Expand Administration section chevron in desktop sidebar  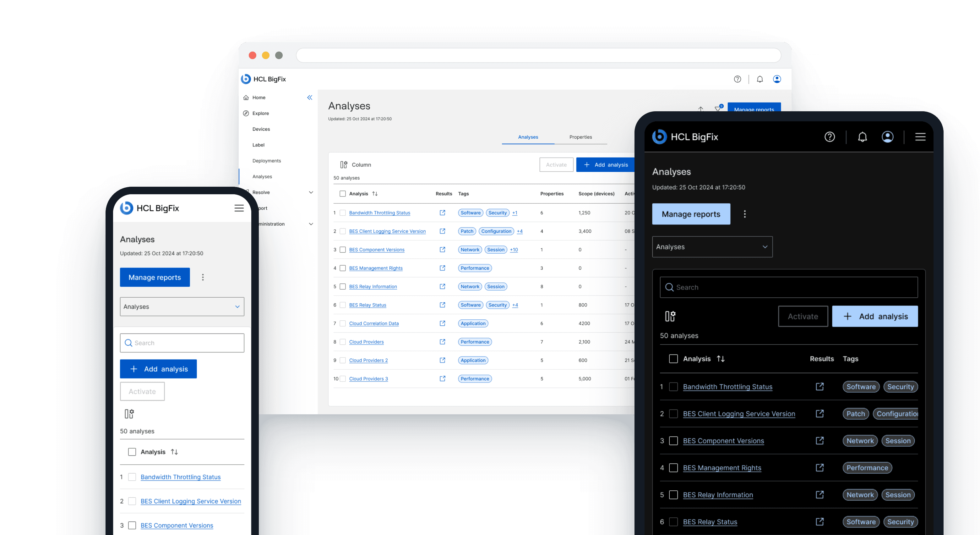pos(311,224)
